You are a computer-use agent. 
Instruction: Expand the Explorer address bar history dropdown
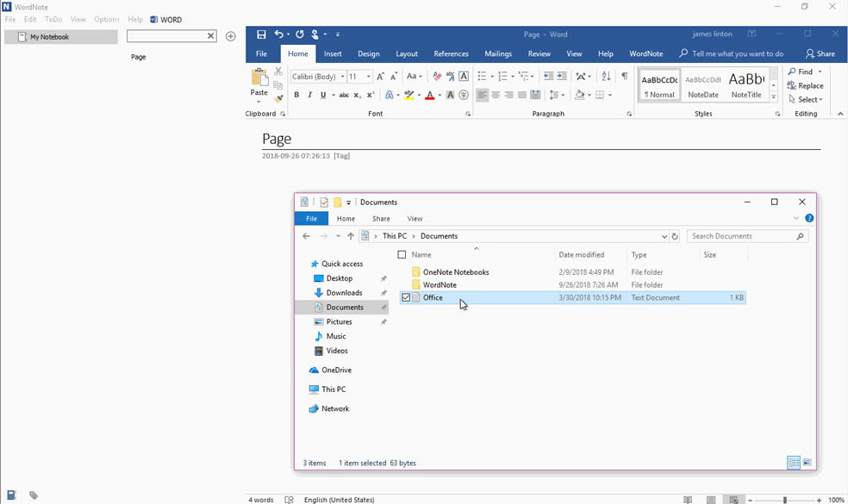[x=664, y=236]
